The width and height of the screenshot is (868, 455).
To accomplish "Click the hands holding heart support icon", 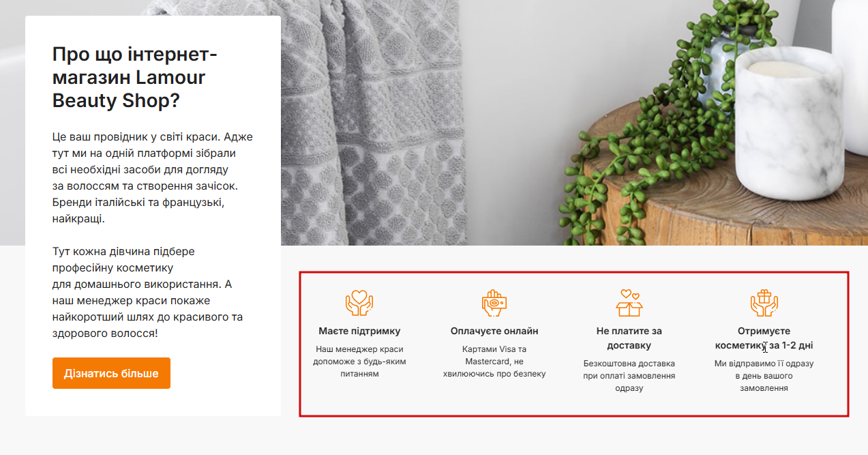I will tap(359, 303).
